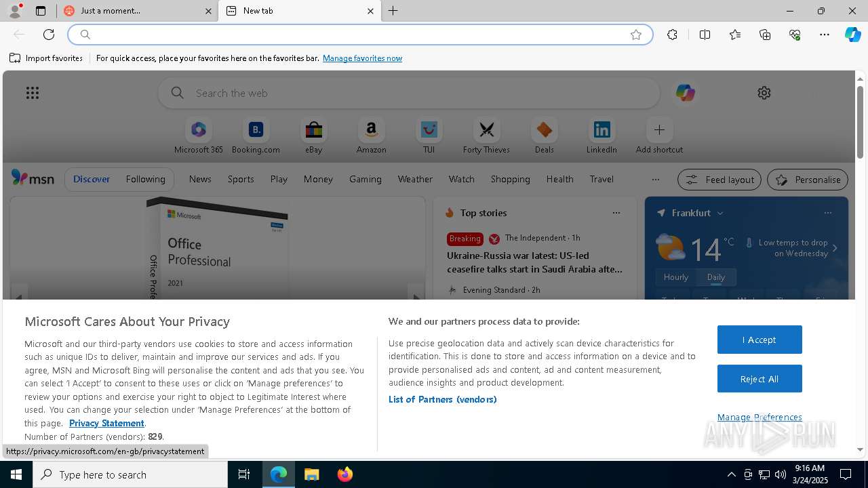
Task: Open the Collections icon
Action: [765, 35]
